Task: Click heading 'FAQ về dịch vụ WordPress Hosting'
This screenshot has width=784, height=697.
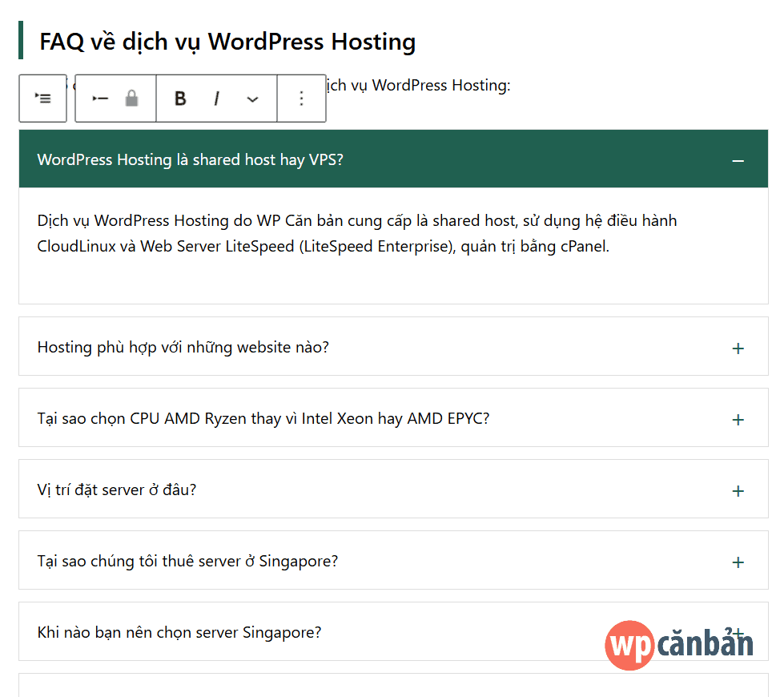Action: [227, 42]
